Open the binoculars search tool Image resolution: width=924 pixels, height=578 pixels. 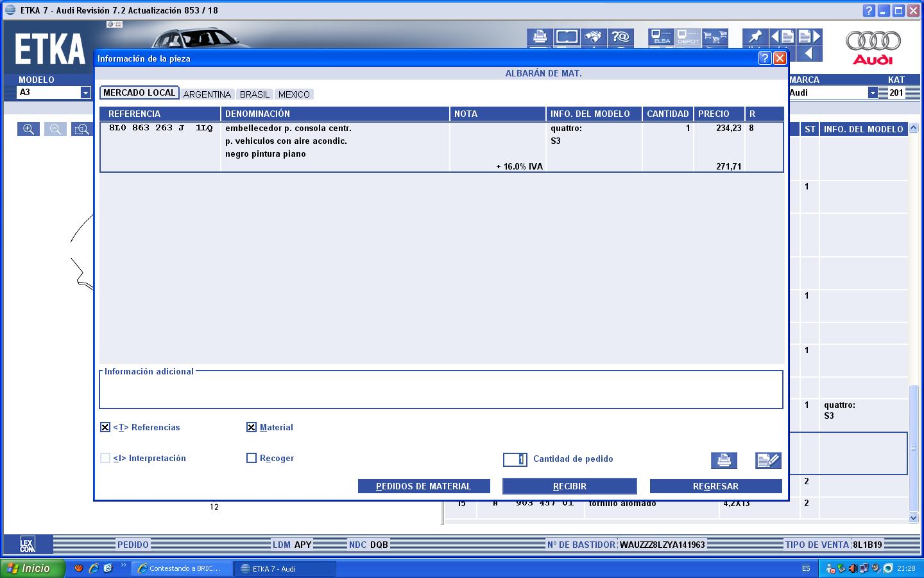[x=594, y=37]
